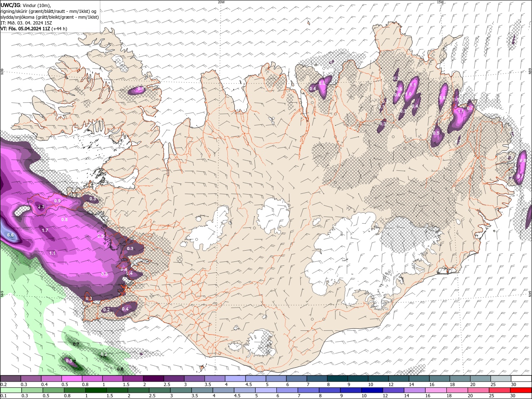The height and width of the screenshot is (399, 532).
Task: Pick the upper scale swatch labeled 1.5
Action: (133, 379)
